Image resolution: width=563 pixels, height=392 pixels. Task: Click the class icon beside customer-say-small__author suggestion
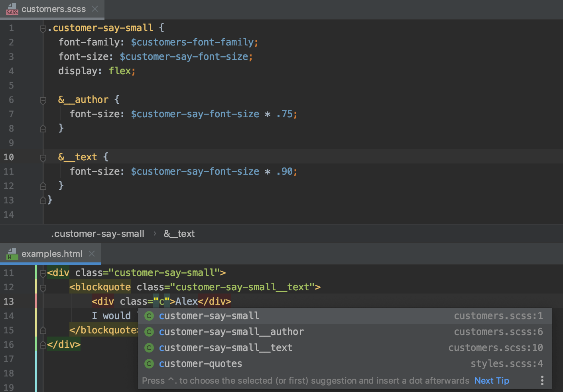point(149,331)
